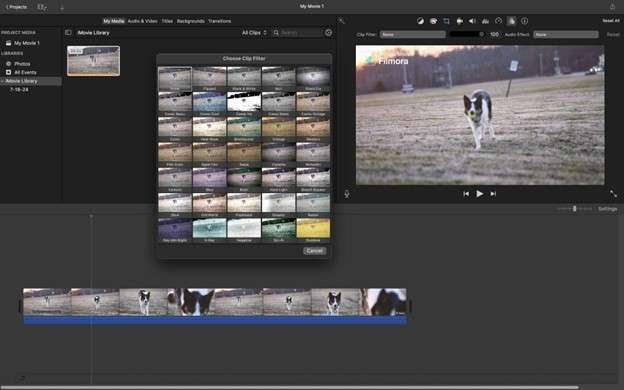Select the Cropping tool
This screenshot has width=624, height=390.
[446, 21]
